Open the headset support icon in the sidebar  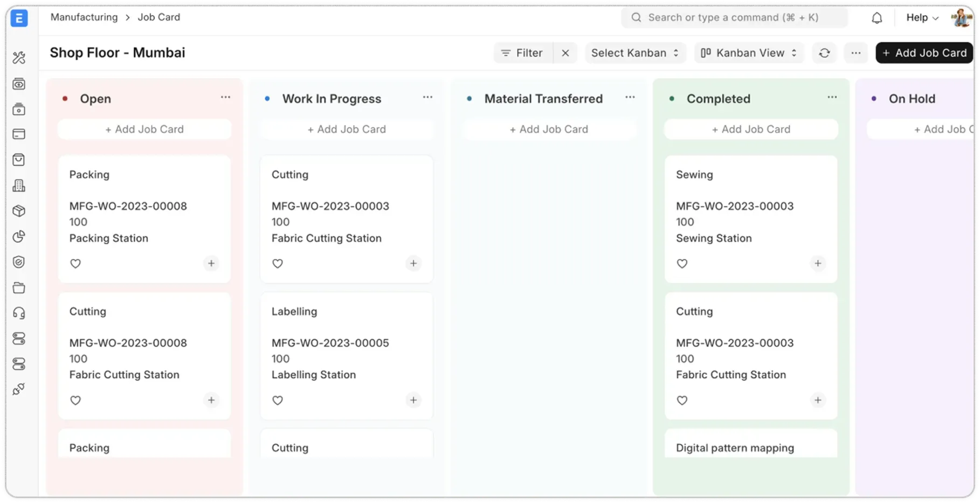(19, 313)
